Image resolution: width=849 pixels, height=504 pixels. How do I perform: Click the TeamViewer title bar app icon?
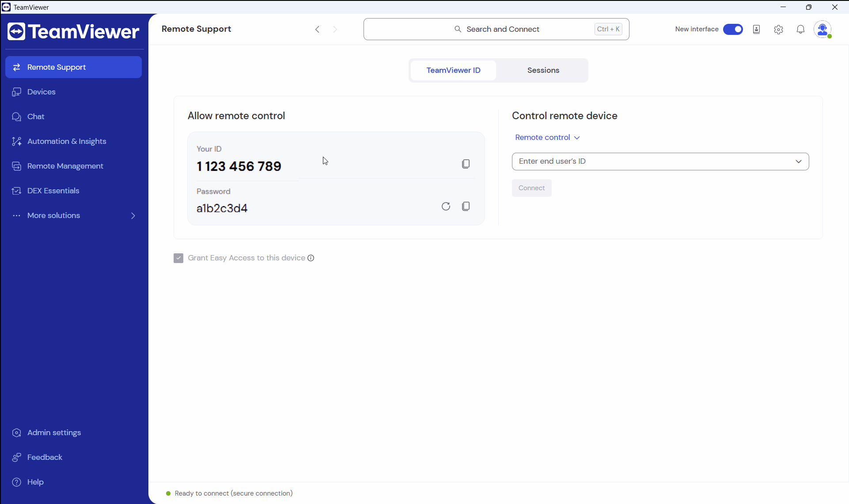point(6,7)
